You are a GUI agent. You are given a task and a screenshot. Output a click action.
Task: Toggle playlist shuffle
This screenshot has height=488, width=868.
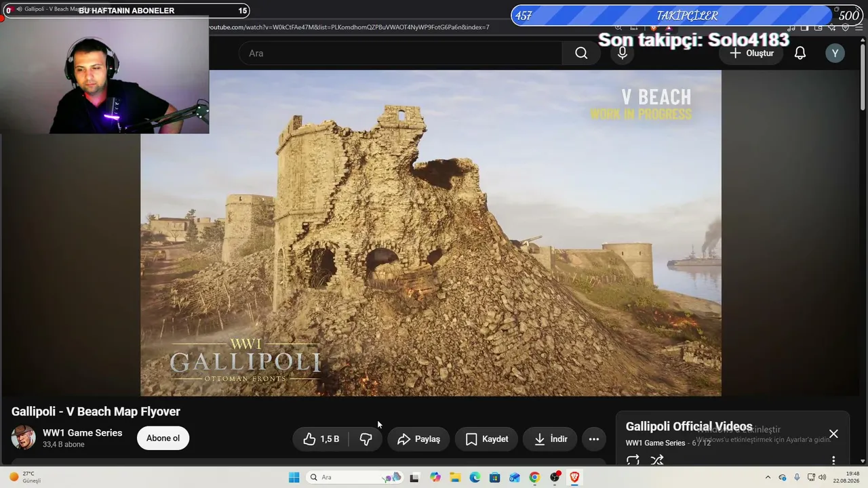[657, 460]
